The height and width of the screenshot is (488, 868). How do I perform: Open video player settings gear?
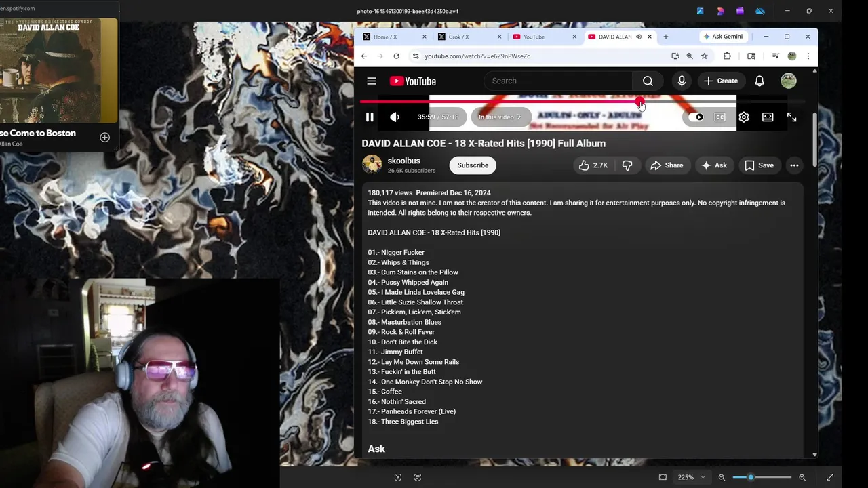coord(744,117)
